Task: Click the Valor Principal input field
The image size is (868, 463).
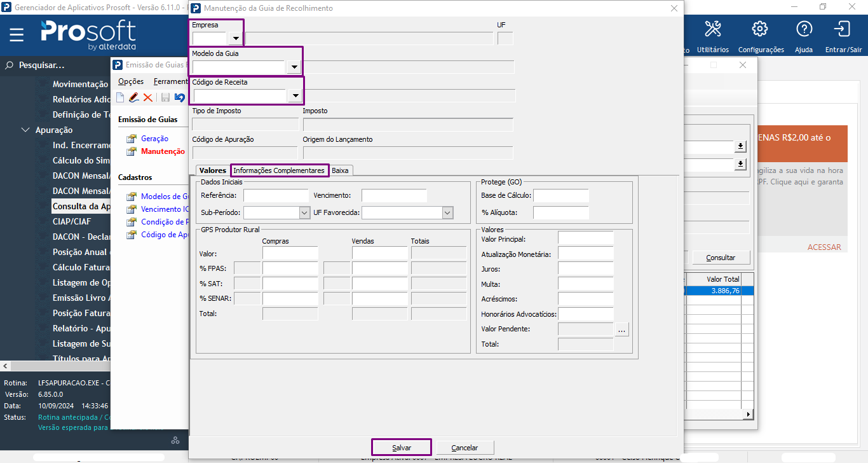Action: [585, 238]
